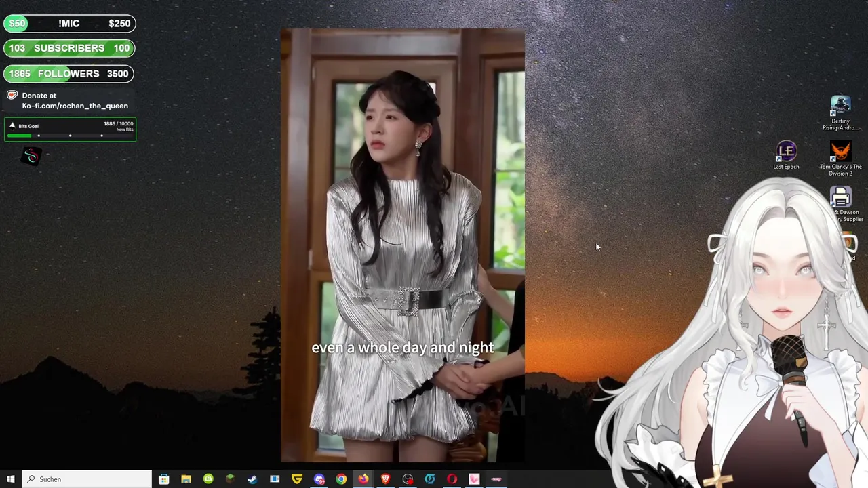
Task: Launch Minecraft from the taskbar
Action: (230, 479)
